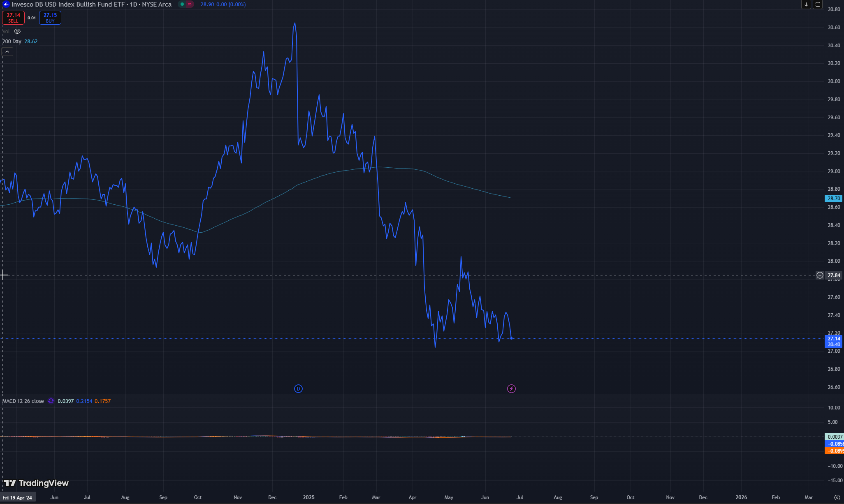Screen dimensions: 844x504
Task: Click the -0.0858 blue MACD scale label
Action: click(x=834, y=444)
